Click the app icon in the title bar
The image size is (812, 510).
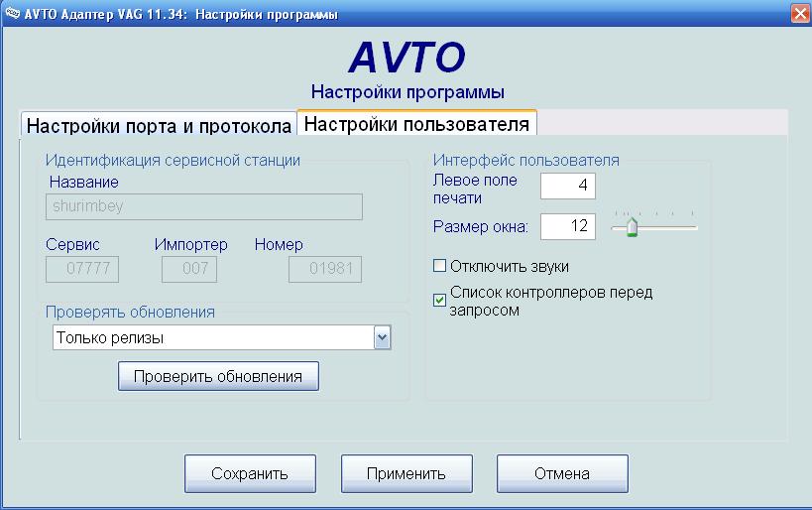pos(11,13)
